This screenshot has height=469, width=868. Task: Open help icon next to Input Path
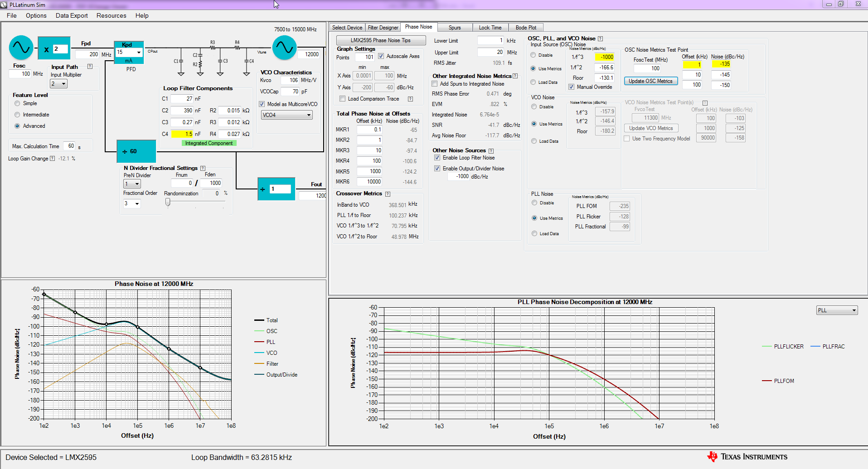[x=90, y=67]
